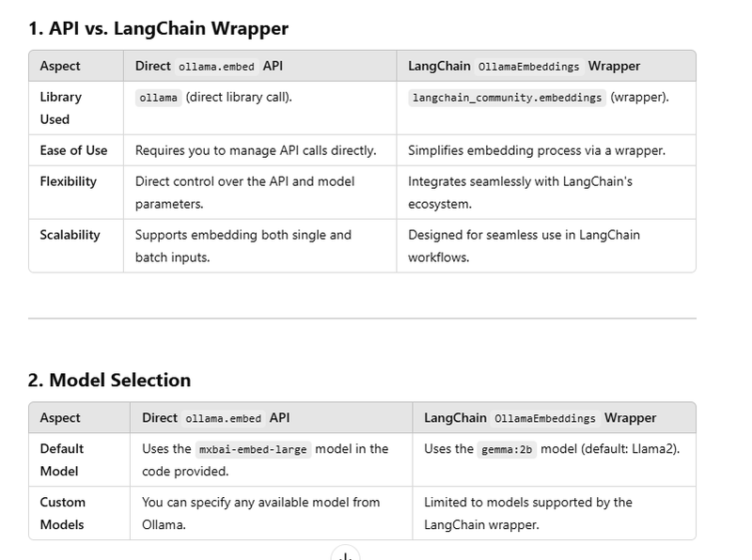Screen dimensions: 752x560
Task: Click 'Requires you to manage API calls' cell
Action: [256, 150]
